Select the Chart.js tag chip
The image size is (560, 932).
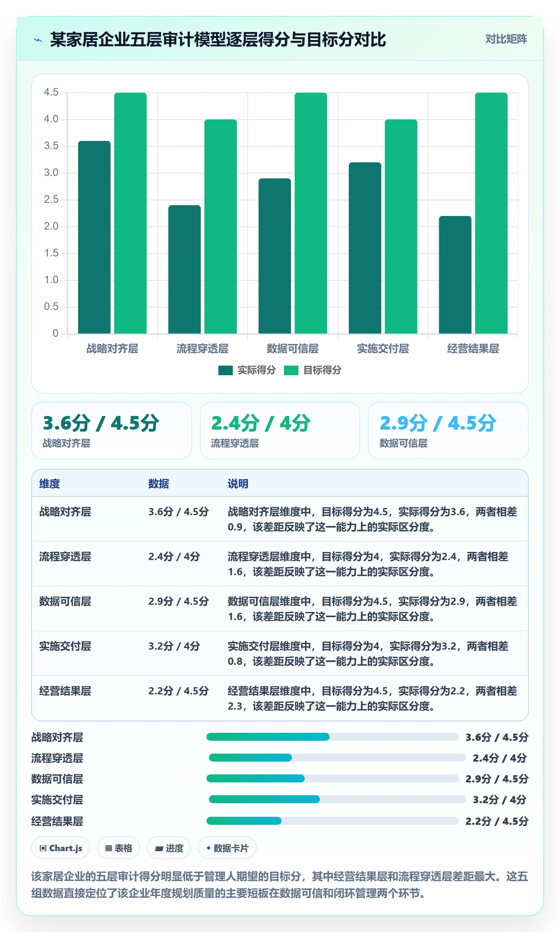tap(61, 848)
